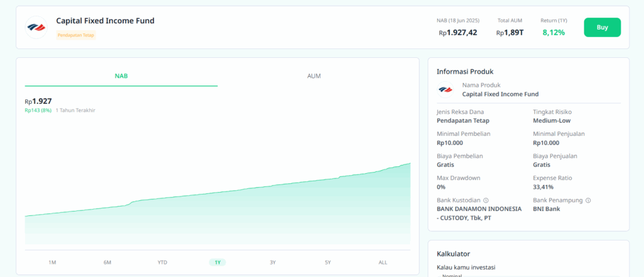Click the 8,12% one-year return value
The width and height of the screenshot is (644, 277).
point(553,33)
